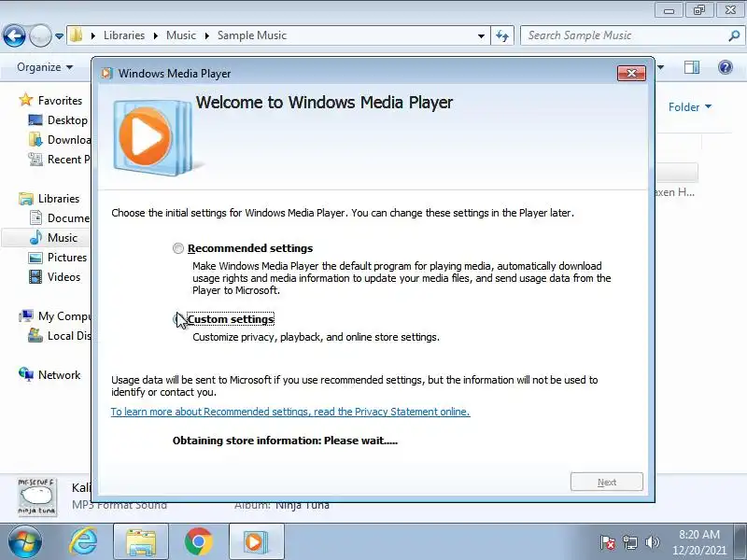Image resolution: width=747 pixels, height=560 pixels.
Task: Open Favorites in navigation pane
Action: coord(50,101)
